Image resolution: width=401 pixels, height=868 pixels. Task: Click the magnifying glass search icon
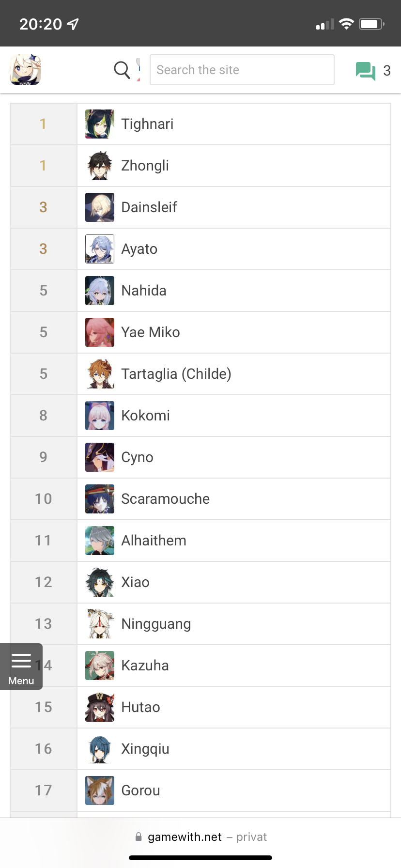[122, 70]
